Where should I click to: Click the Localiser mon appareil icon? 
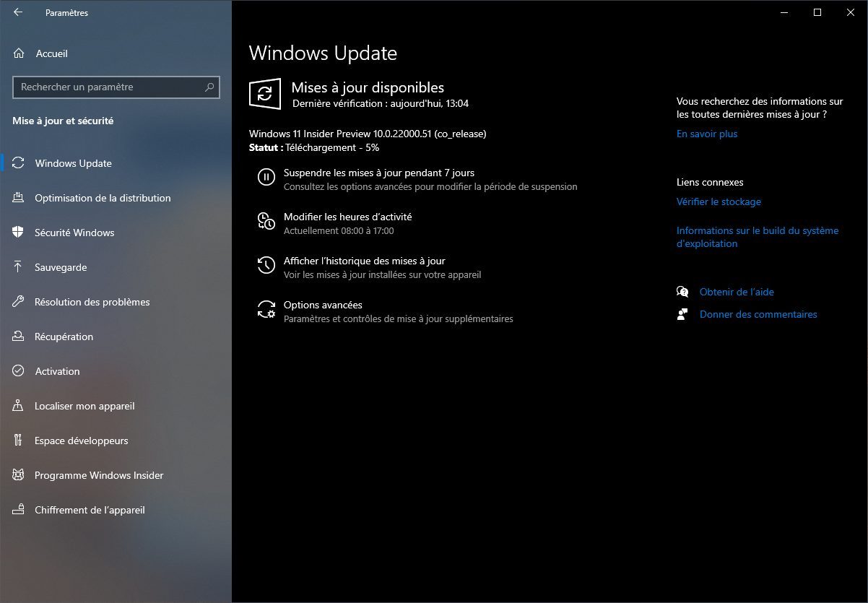[x=19, y=406]
